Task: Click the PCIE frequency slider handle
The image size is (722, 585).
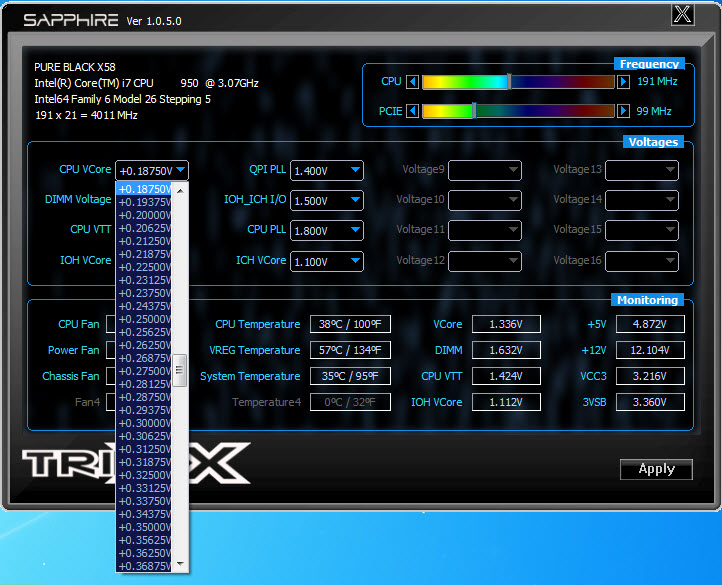Action: tap(474, 111)
